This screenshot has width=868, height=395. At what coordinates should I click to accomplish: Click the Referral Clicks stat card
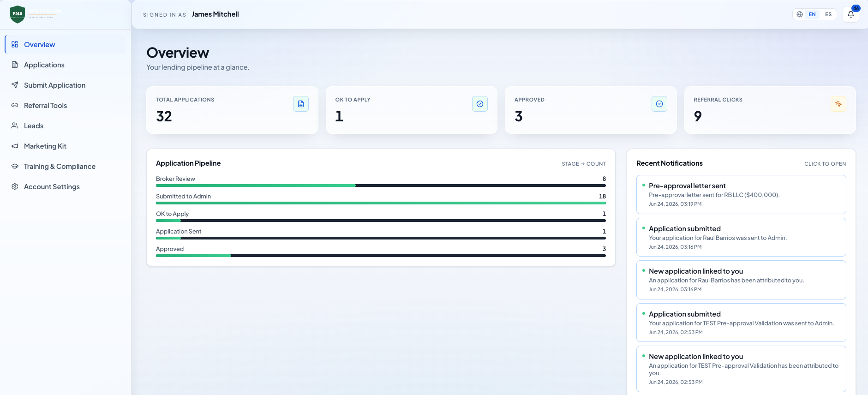[770, 110]
